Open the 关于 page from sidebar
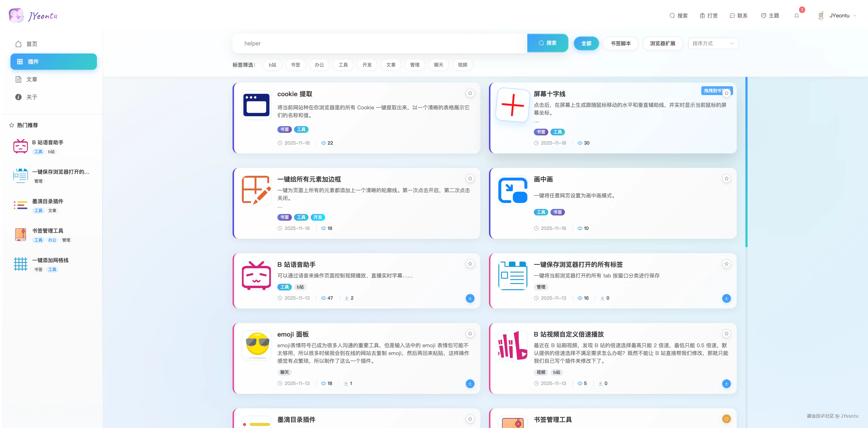This screenshot has height=428, width=868. (x=31, y=97)
